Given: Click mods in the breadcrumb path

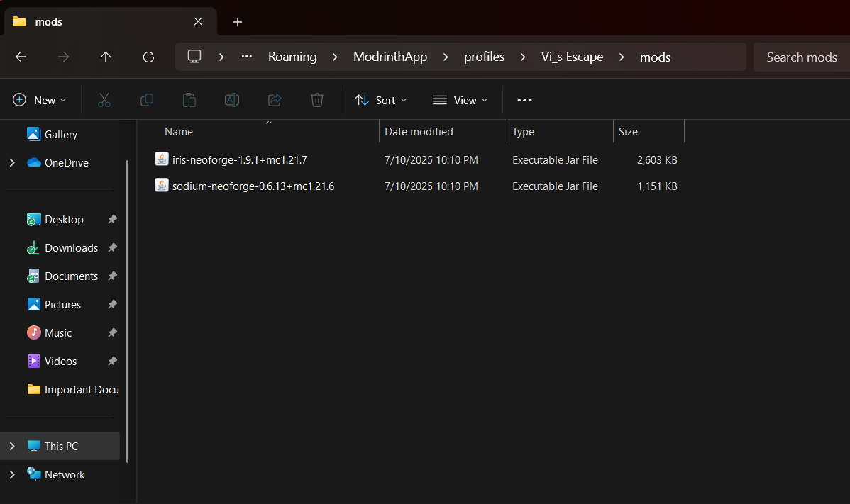Looking at the screenshot, I should (x=655, y=57).
